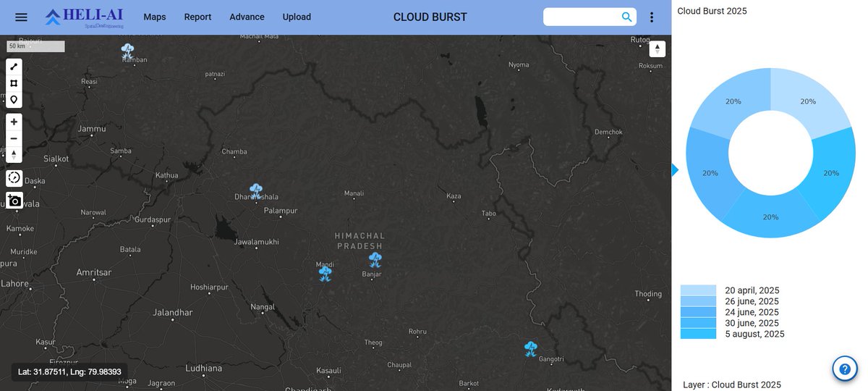868x391 pixels.
Task: Click into the search input field
Action: 582,17
